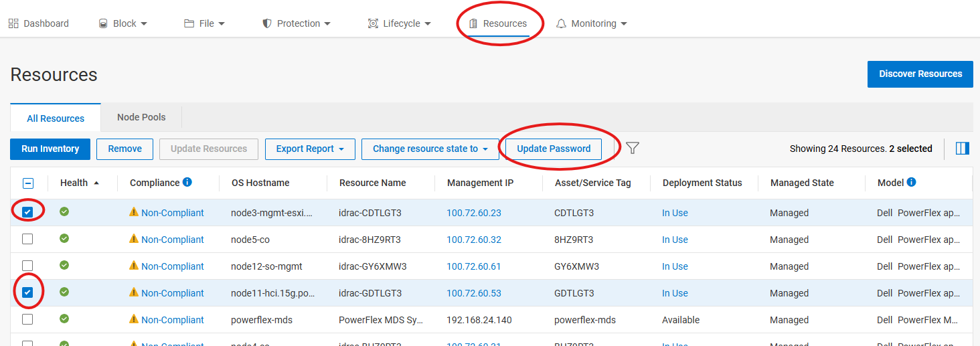Image resolution: width=980 pixels, height=346 pixels.
Task: Switch to the Node Pools tab
Action: click(141, 117)
